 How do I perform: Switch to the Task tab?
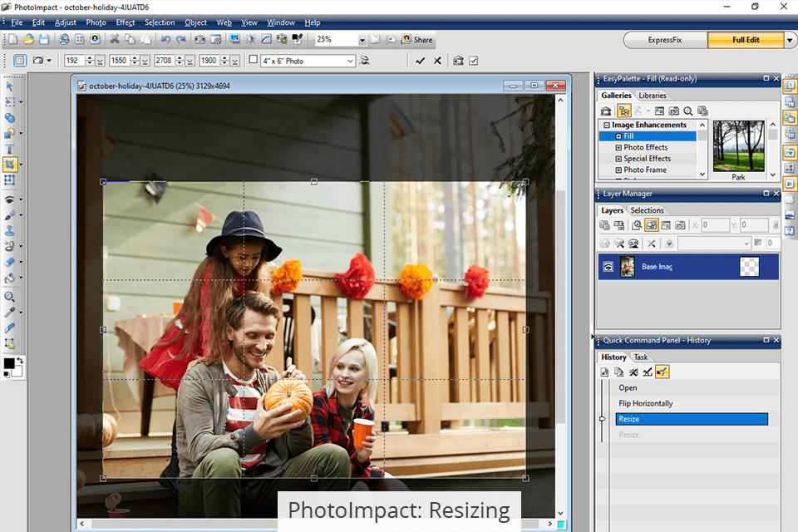click(641, 357)
